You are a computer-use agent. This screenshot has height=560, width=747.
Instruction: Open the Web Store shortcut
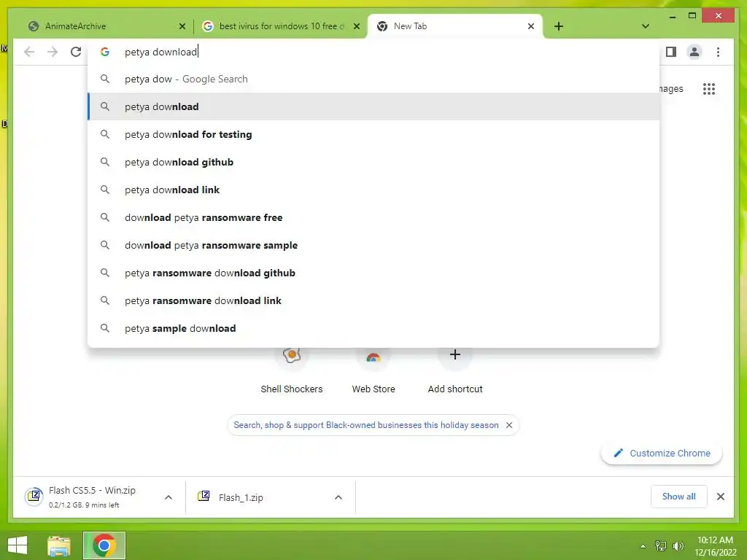click(x=373, y=371)
